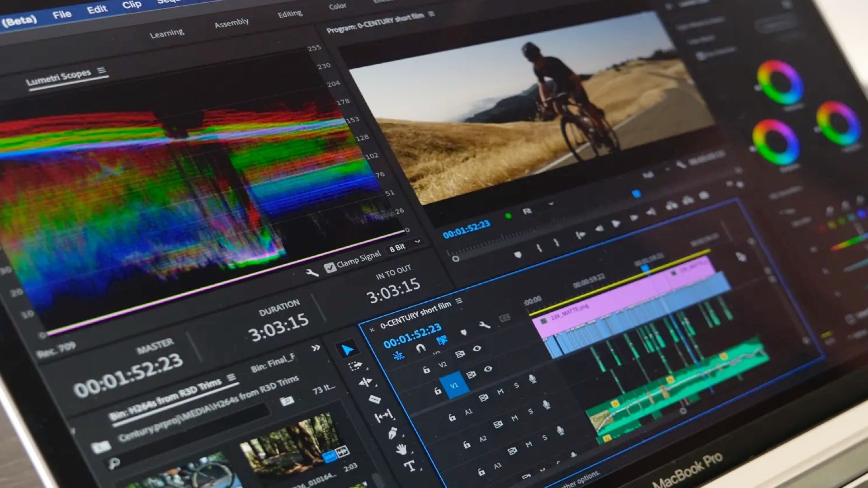The width and height of the screenshot is (868, 488).
Task: Toggle V2 track output eye
Action: pos(477,349)
